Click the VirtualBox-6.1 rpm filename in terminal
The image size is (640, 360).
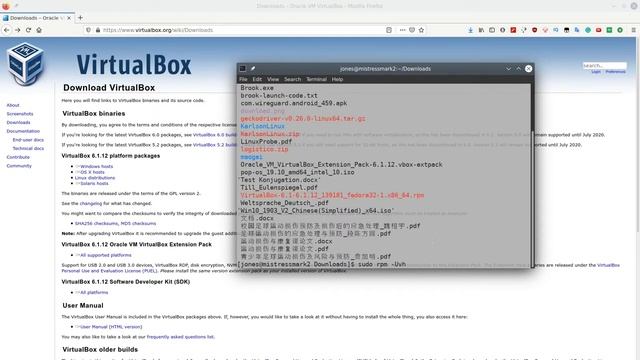pos(332,195)
